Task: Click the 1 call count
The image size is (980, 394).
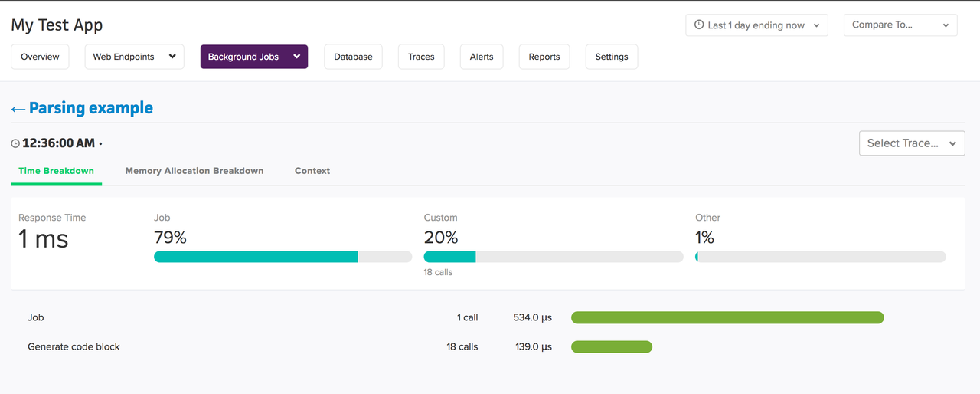Action: coord(467,317)
